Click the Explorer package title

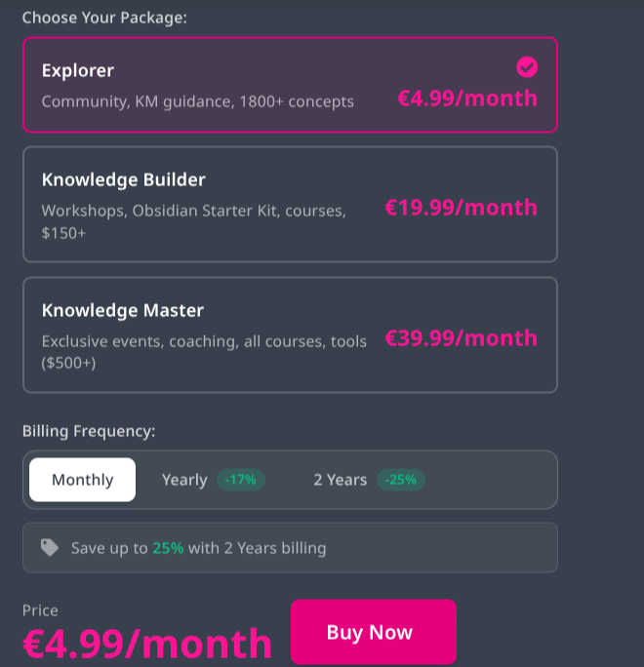pos(78,70)
